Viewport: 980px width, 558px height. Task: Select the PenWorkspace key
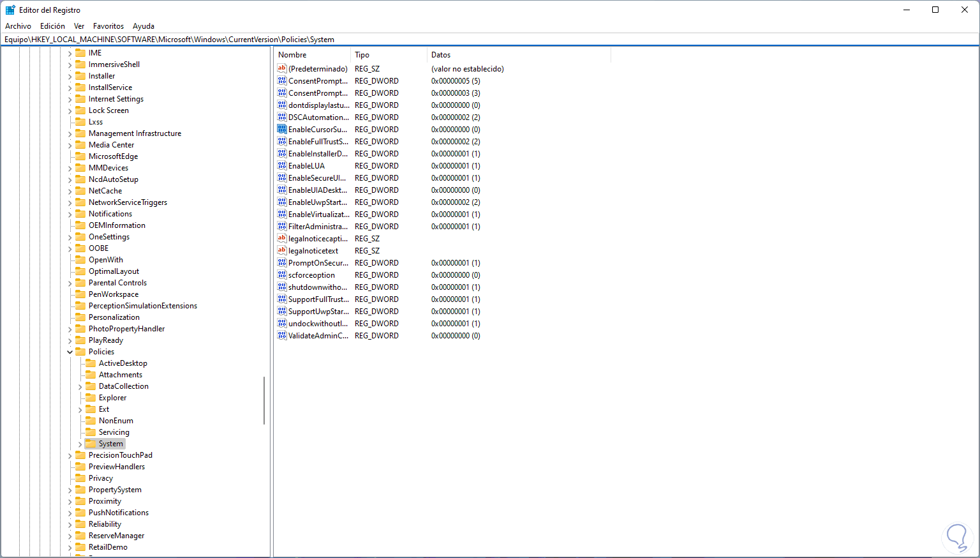[x=114, y=294]
